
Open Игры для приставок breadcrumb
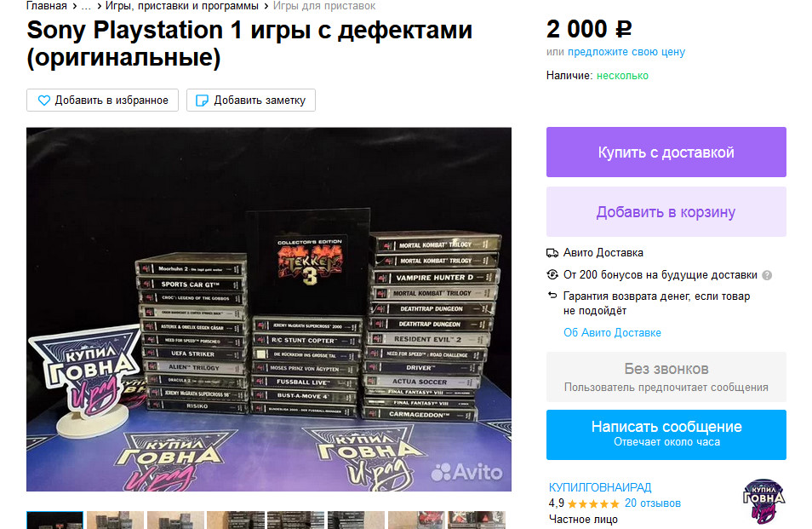(x=324, y=6)
